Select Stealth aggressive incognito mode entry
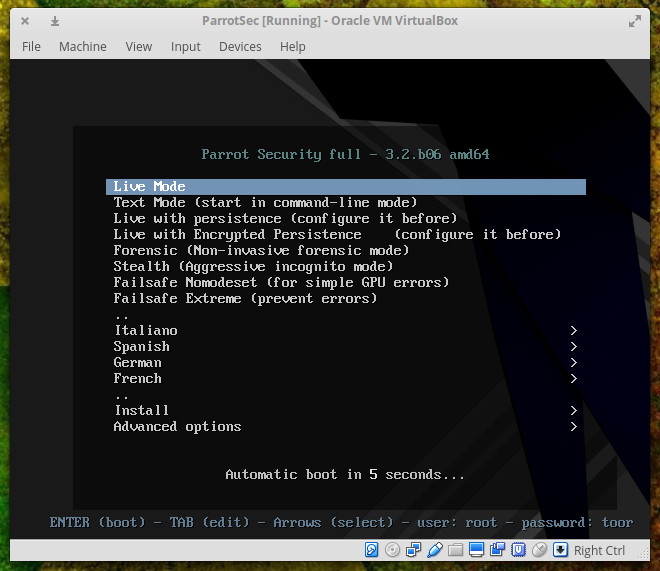 coord(346,266)
